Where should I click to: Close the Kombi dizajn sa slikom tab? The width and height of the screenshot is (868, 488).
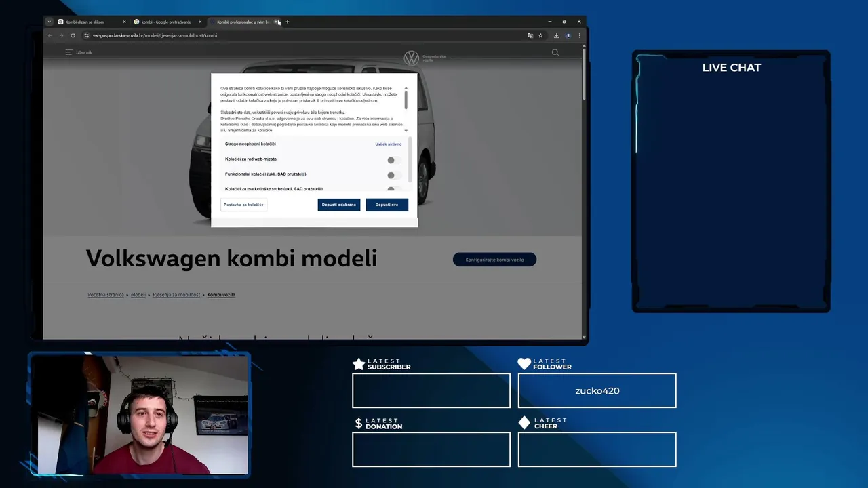pos(124,22)
